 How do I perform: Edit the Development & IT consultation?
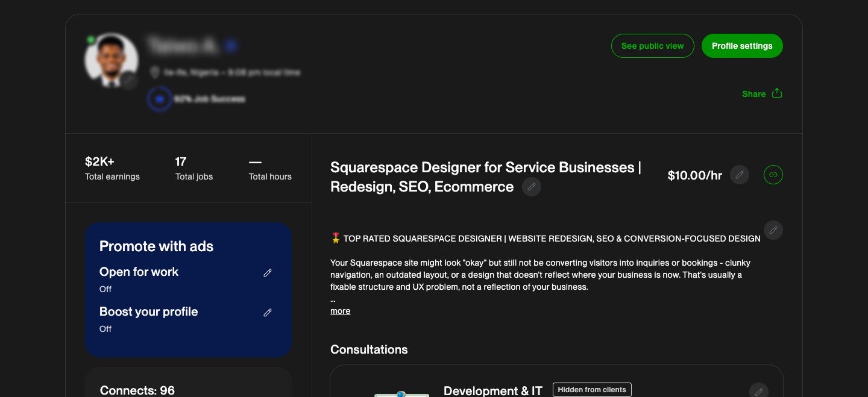click(x=759, y=392)
